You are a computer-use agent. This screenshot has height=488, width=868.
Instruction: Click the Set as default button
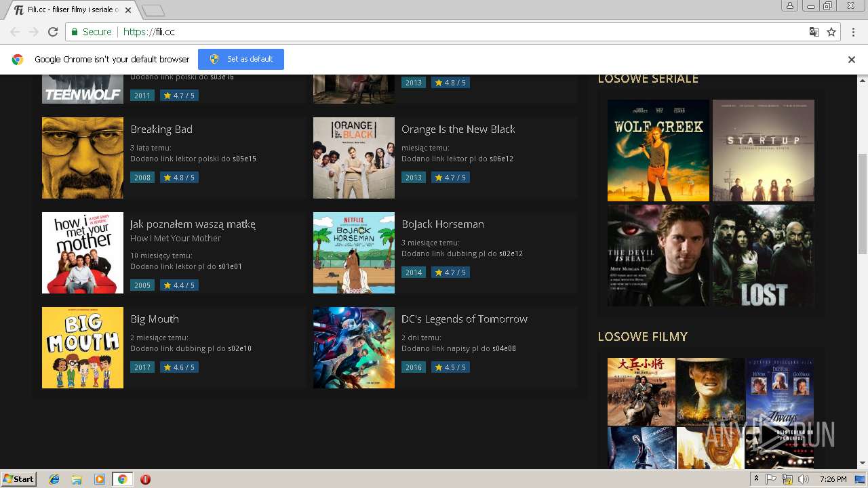241,59
